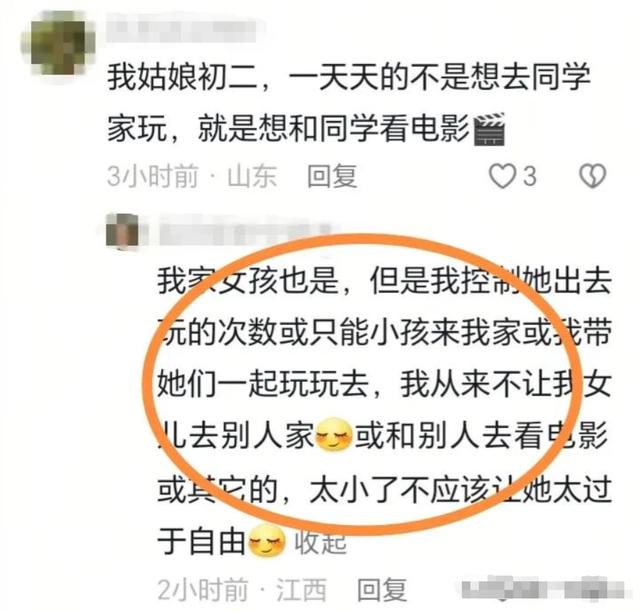
Task: Tap the clapperboard emoji after 看电影
Action: point(489,129)
